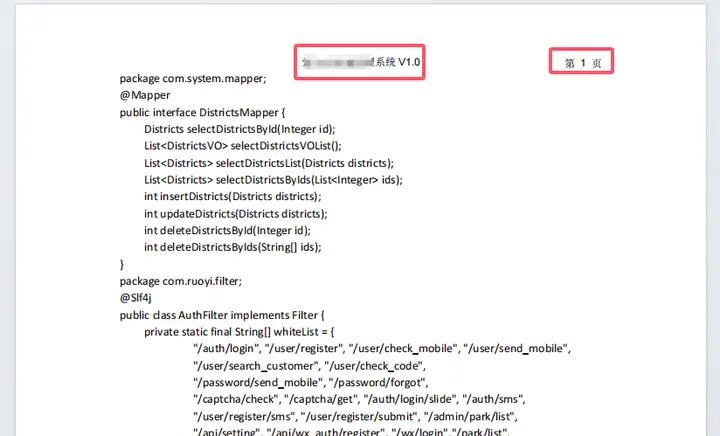The width and height of the screenshot is (720, 436).
Task: Click the int insertDistricts method line
Action: click(x=233, y=197)
